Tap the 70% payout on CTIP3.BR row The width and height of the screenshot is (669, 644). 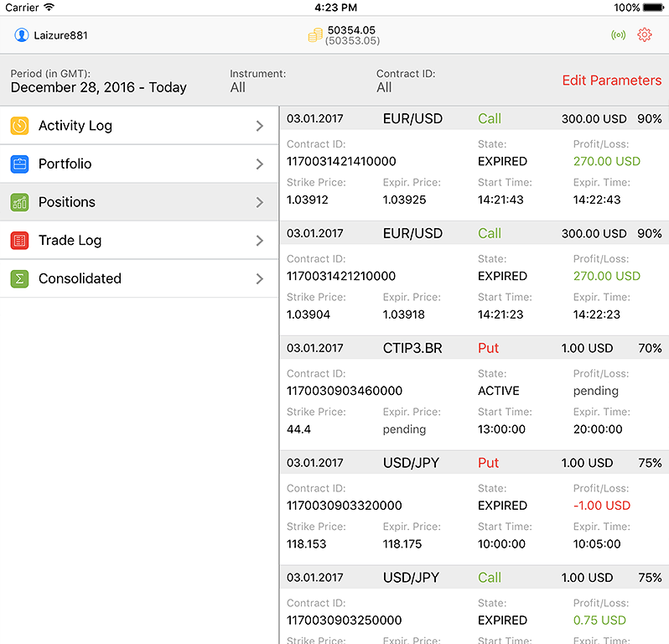(650, 348)
